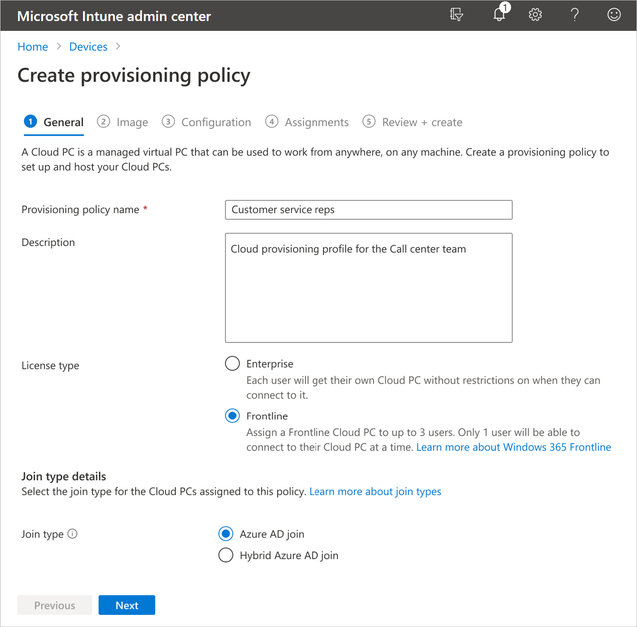Click the Create provisioning policy heading

point(134,76)
